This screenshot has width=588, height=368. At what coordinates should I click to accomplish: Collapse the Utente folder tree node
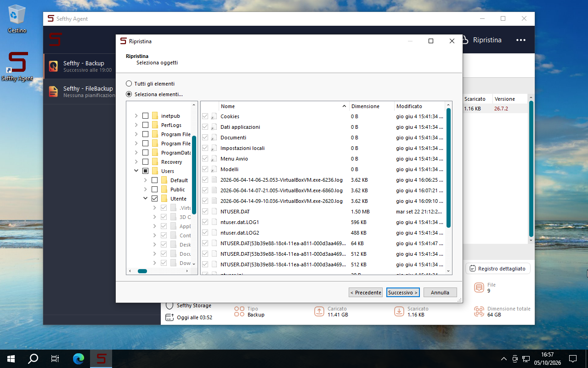point(145,199)
